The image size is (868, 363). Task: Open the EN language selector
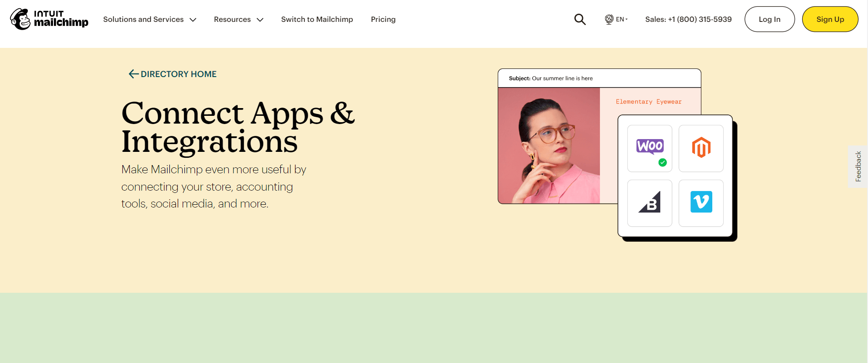point(616,19)
